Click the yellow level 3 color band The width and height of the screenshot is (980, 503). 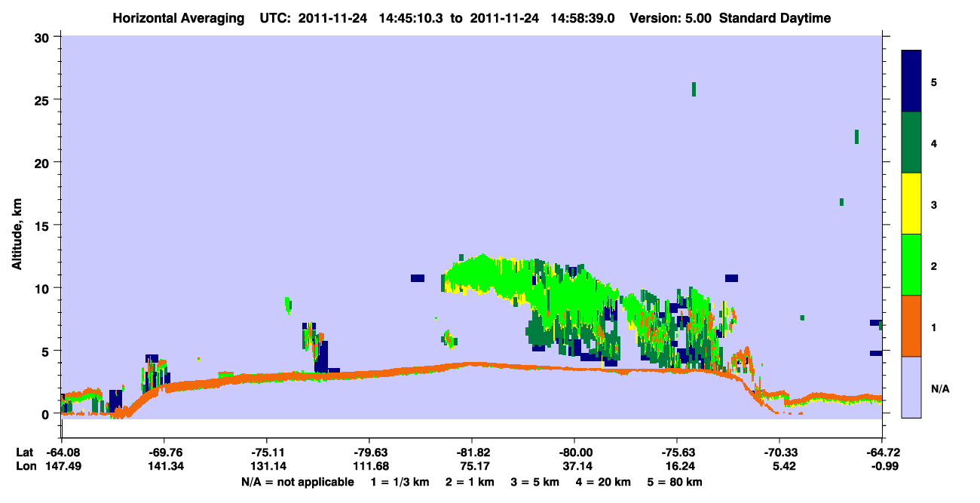(911, 204)
